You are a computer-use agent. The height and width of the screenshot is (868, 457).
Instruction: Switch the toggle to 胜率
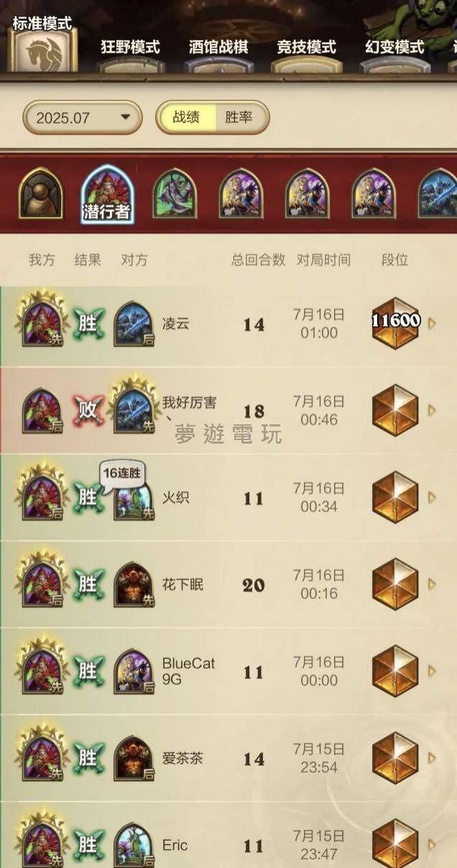239,117
